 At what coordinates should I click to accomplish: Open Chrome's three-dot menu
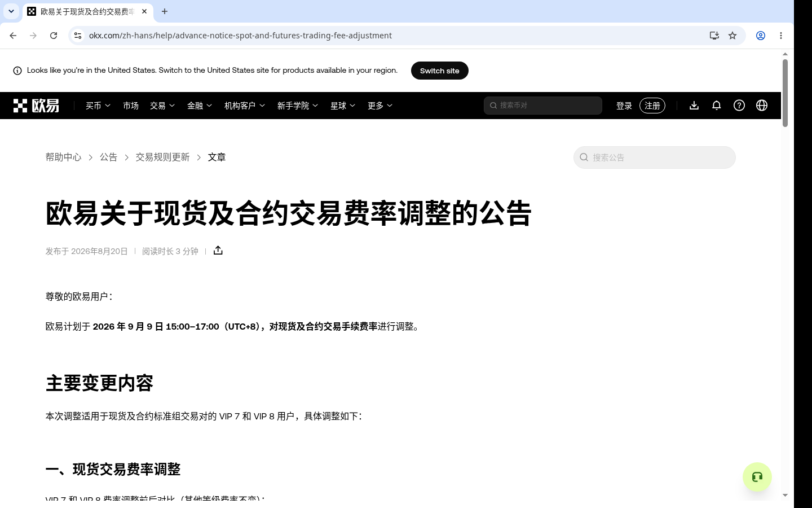[x=781, y=36]
